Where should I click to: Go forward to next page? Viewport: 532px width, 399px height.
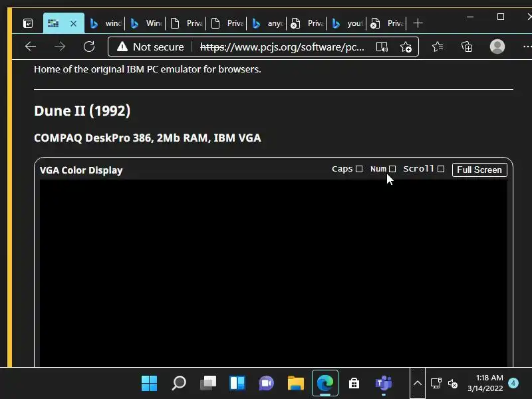60,47
